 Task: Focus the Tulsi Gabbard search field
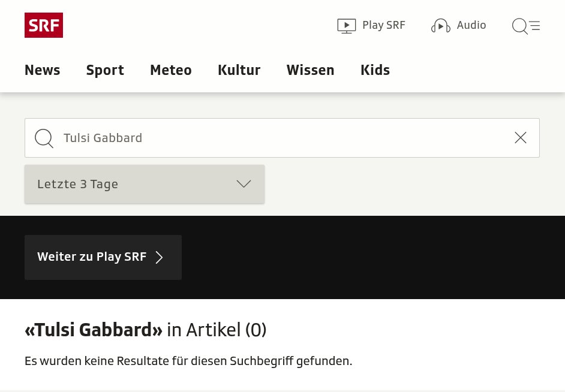pos(282,138)
